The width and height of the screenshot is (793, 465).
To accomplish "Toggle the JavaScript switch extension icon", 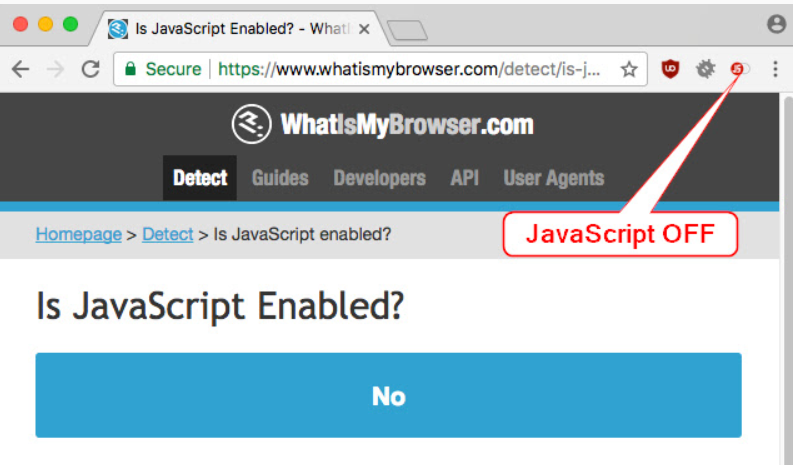I will pyautogui.click(x=740, y=69).
